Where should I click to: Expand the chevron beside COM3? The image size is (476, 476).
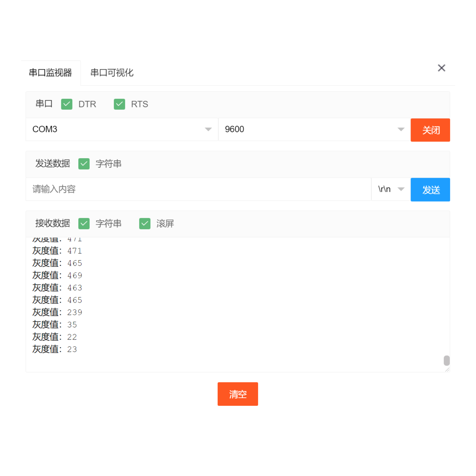tap(208, 129)
